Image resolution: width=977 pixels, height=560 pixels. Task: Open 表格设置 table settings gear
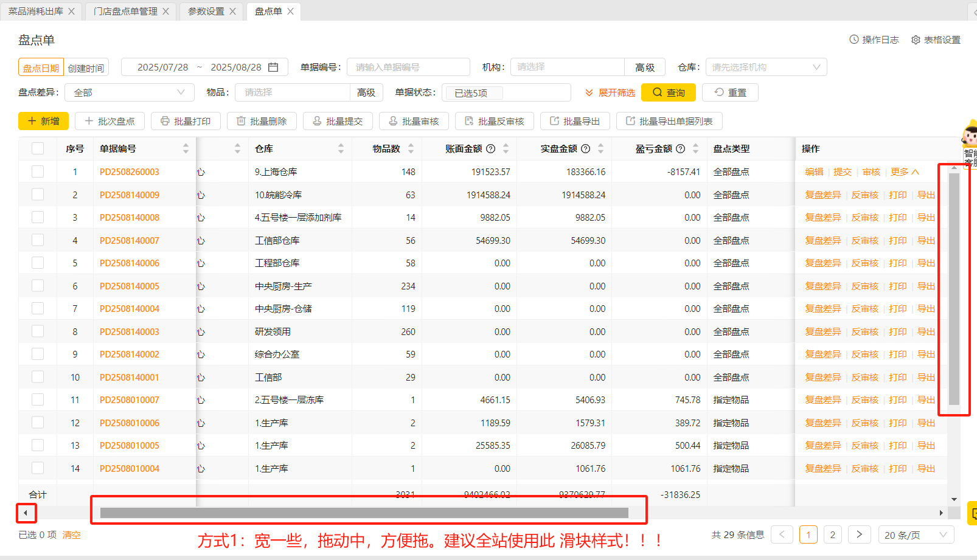[936, 40]
